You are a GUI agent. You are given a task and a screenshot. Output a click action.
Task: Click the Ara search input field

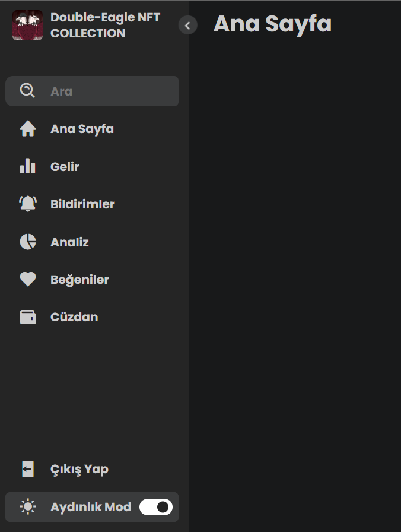(x=107, y=91)
